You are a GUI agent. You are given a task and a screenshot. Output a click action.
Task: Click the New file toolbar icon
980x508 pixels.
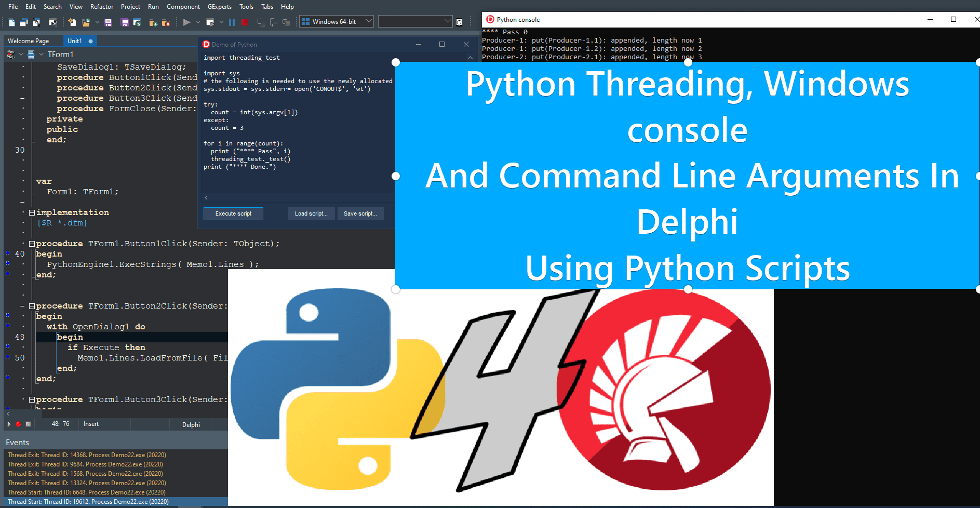pyautogui.click(x=12, y=22)
